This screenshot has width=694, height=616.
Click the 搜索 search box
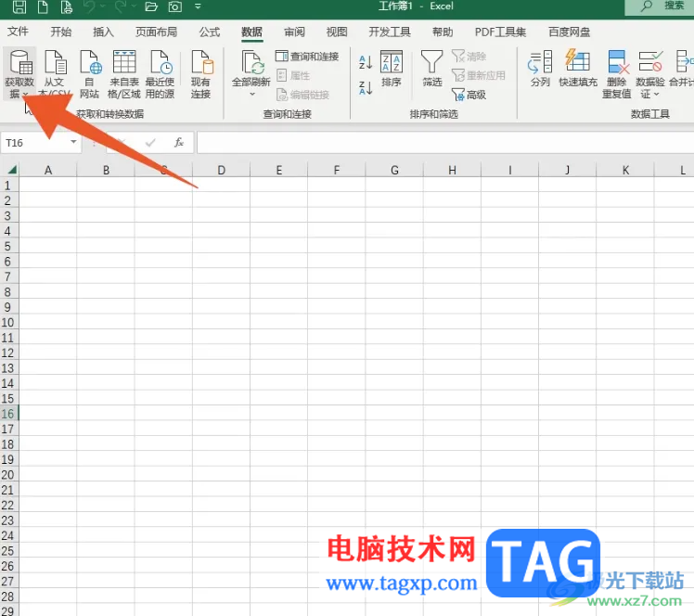[x=660, y=6]
